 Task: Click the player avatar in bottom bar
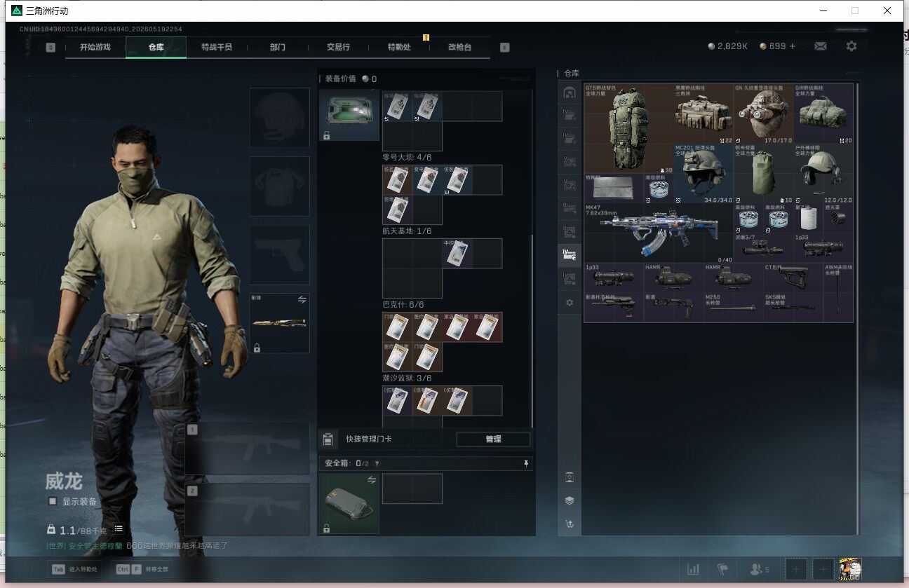click(851, 569)
